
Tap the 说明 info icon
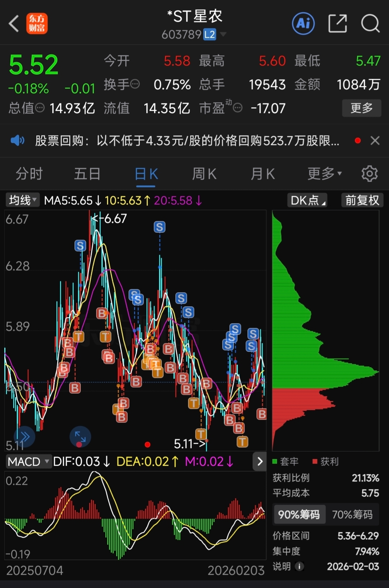[x=299, y=566]
